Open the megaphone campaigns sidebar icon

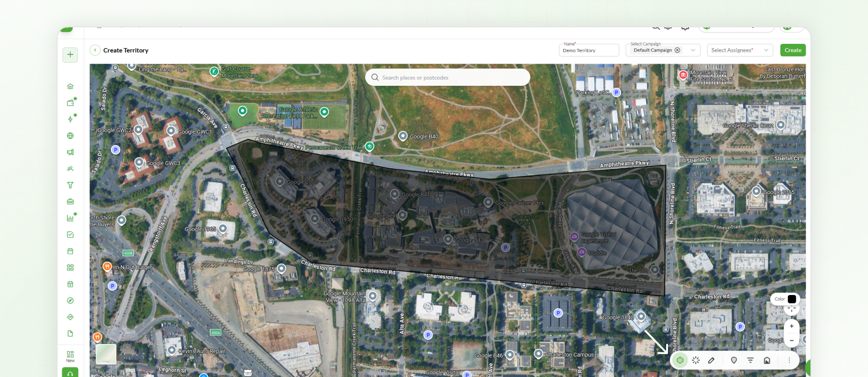coord(70,152)
